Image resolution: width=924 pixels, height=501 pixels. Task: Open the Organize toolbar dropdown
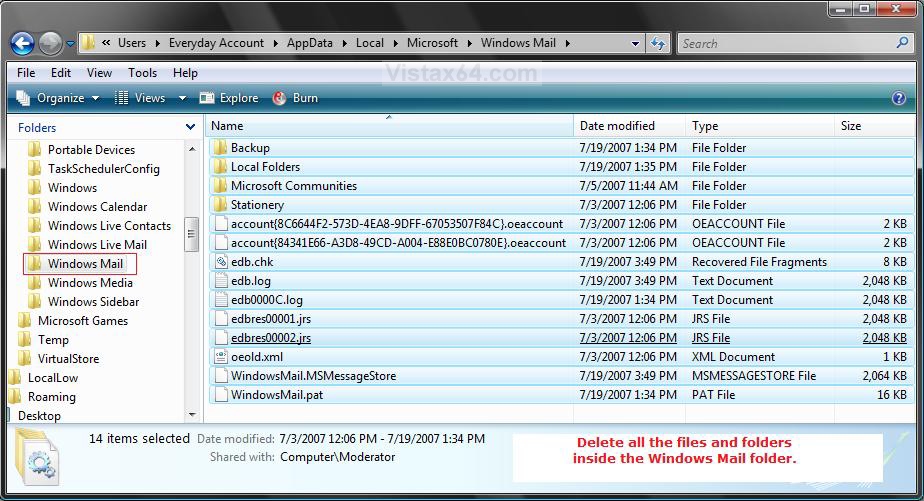pyautogui.click(x=58, y=98)
